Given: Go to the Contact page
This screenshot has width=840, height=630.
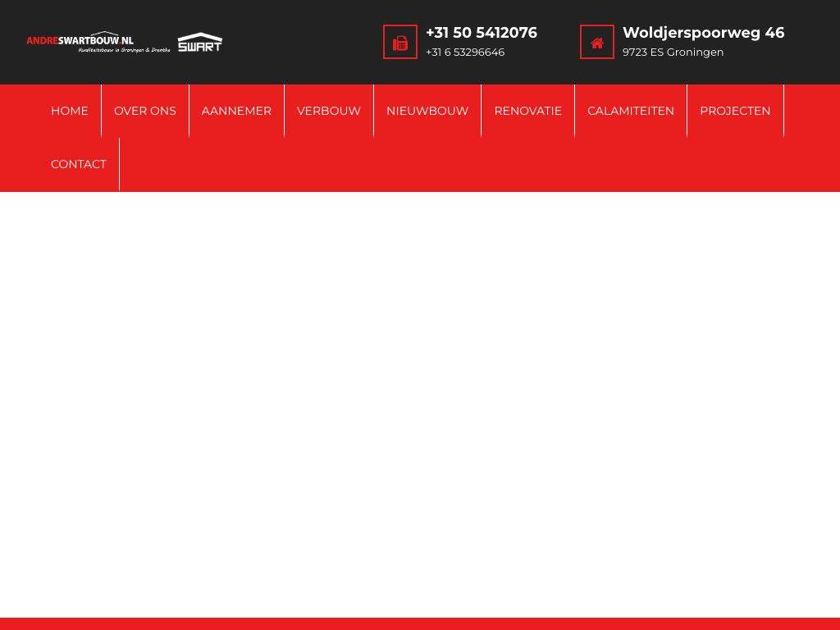Looking at the screenshot, I should [x=79, y=164].
